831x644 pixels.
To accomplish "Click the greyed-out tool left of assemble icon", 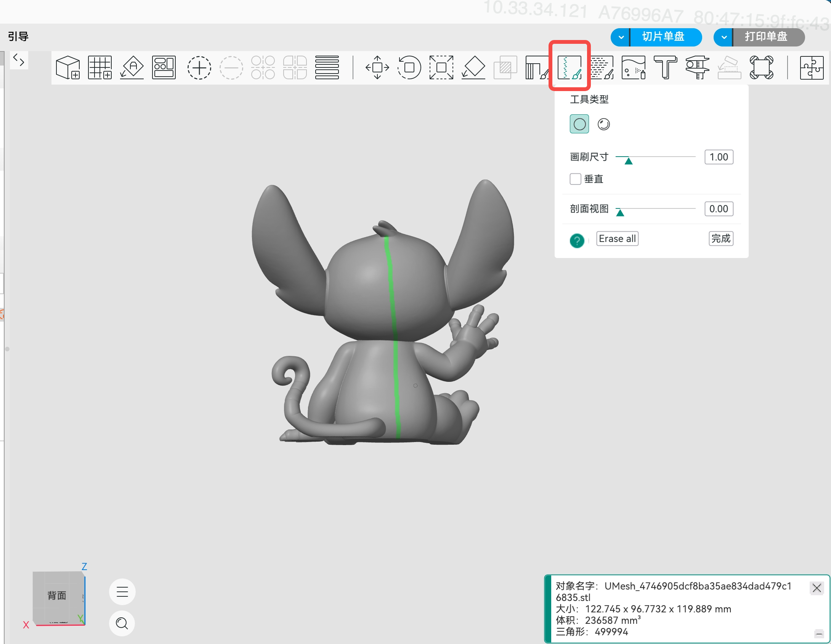I will click(x=730, y=67).
